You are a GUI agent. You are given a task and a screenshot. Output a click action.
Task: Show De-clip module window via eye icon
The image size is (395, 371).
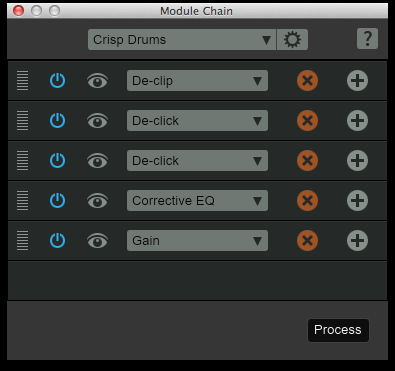(x=97, y=81)
